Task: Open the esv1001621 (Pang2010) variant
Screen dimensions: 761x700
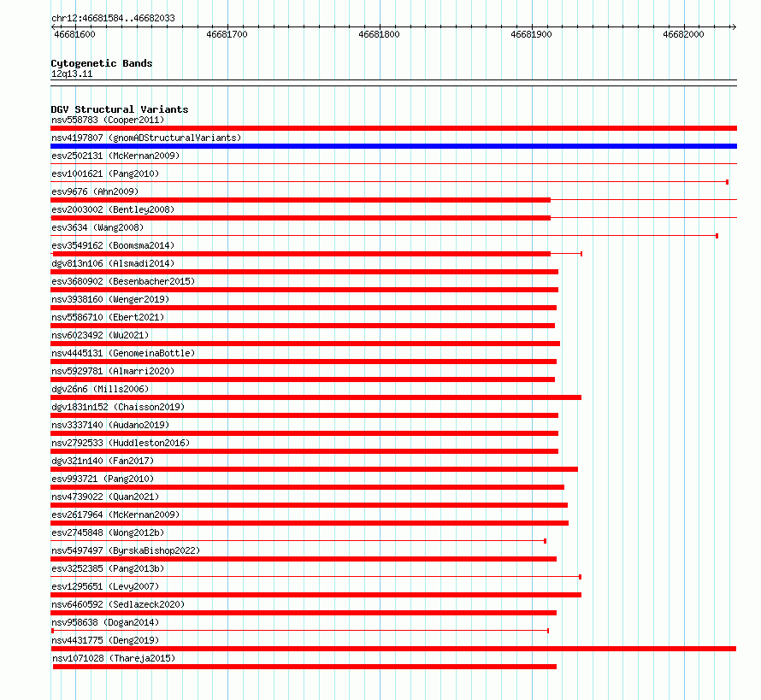Action: point(105,174)
